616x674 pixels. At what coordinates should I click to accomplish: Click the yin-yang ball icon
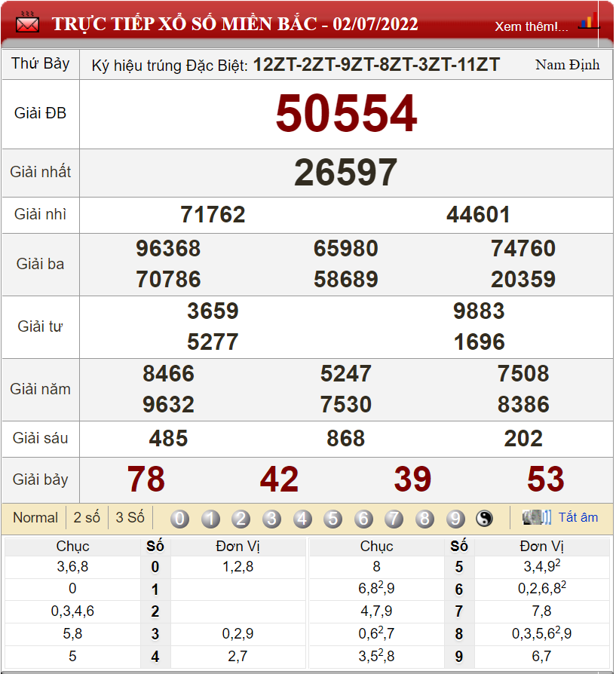pyautogui.click(x=485, y=519)
